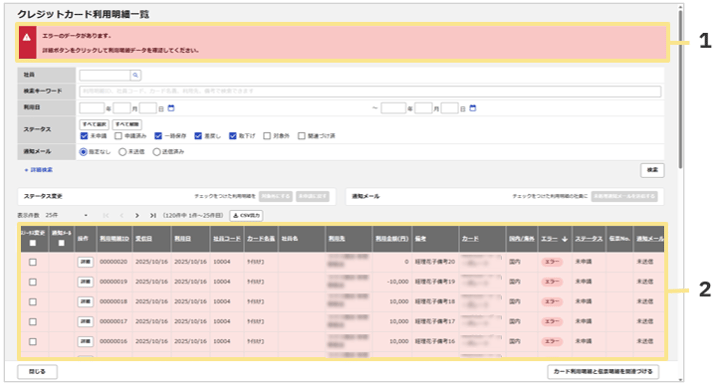This screenshot has height=385, width=717.
Task: Sort by the 利用明細ID column header
Action: point(114,239)
